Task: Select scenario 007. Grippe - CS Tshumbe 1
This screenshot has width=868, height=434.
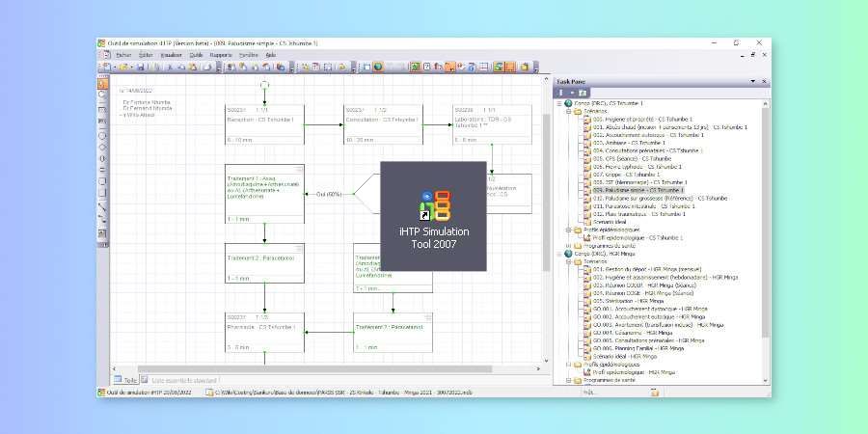Action: pos(626,175)
